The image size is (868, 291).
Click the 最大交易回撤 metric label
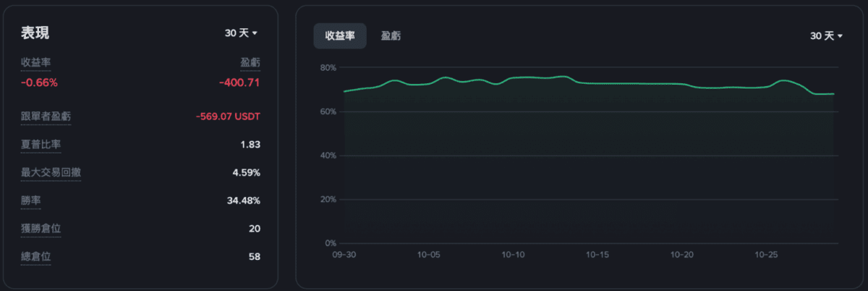click(51, 172)
